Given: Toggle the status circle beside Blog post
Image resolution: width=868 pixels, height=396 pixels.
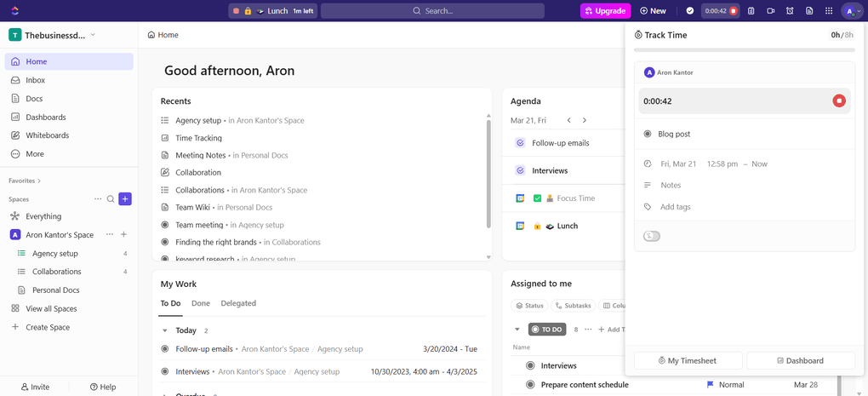Looking at the screenshot, I should [647, 134].
